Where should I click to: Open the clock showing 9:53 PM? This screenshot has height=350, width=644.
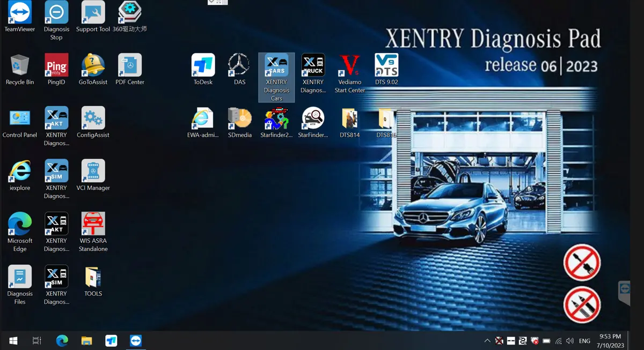[610, 340]
